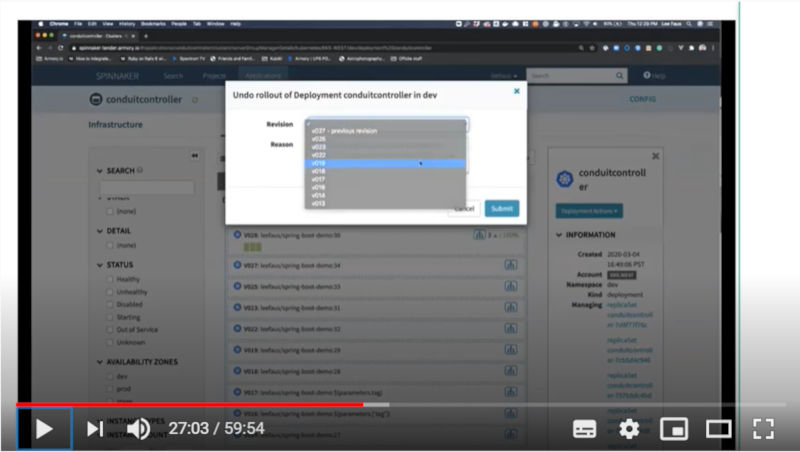This screenshot has height=452, width=800.
Task: Click the SPINNAKER logo
Action: pos(117,76)
